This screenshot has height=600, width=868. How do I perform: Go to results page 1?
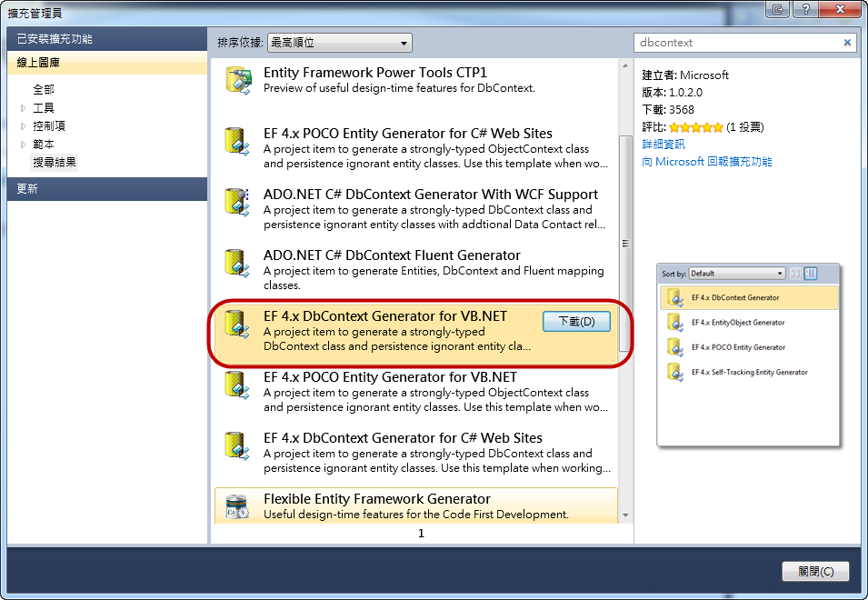[421, 533]
